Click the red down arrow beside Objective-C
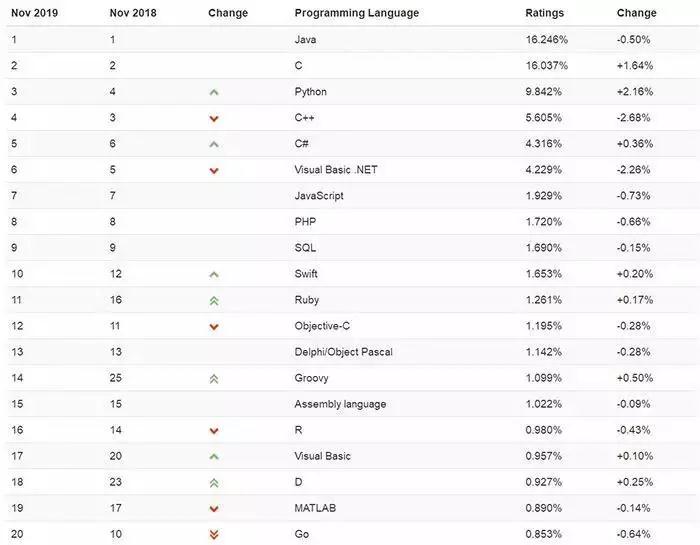This screenshot has height=545, width=700. pyautogui.click(x=214, y=326)
